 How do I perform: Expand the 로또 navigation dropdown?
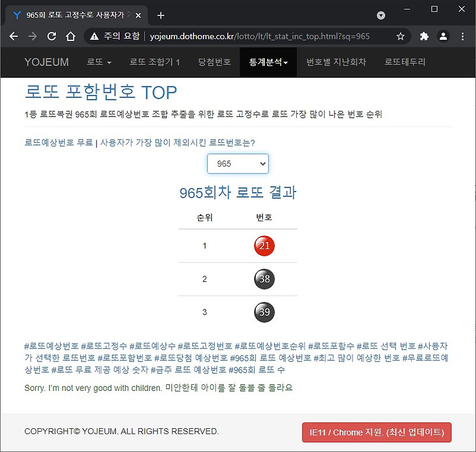coord(99,62)
